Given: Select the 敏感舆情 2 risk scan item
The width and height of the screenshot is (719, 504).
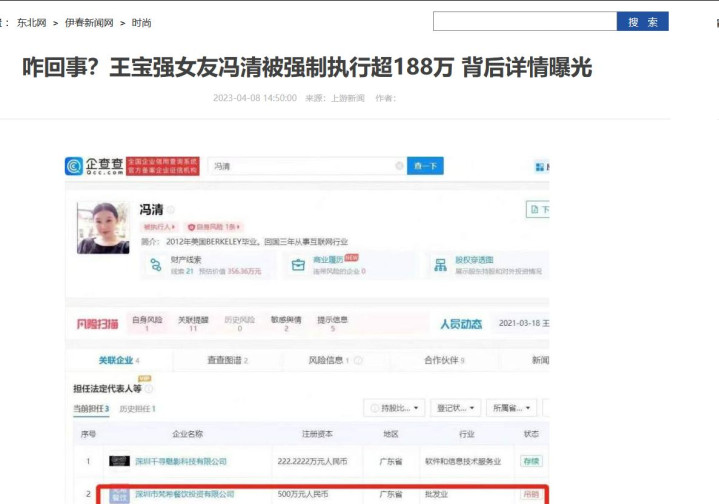Looking at the screenshot, I should tap(286, 323).
